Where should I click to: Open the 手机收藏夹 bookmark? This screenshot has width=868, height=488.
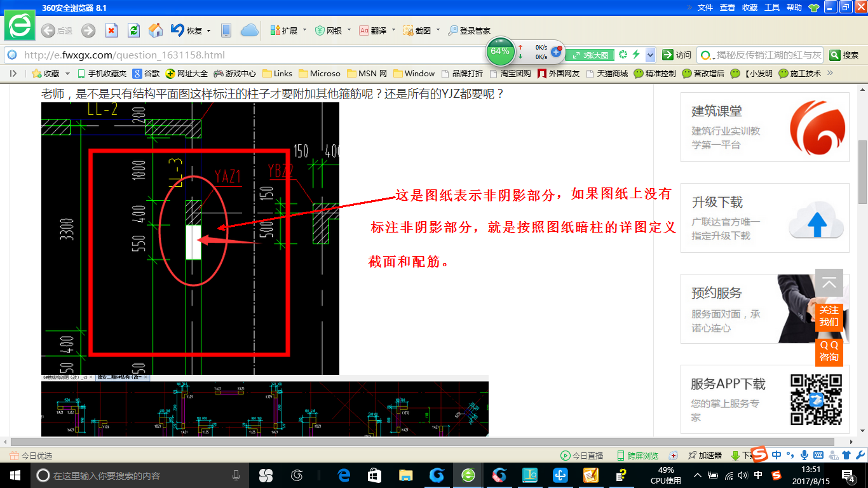click(102, 74)
